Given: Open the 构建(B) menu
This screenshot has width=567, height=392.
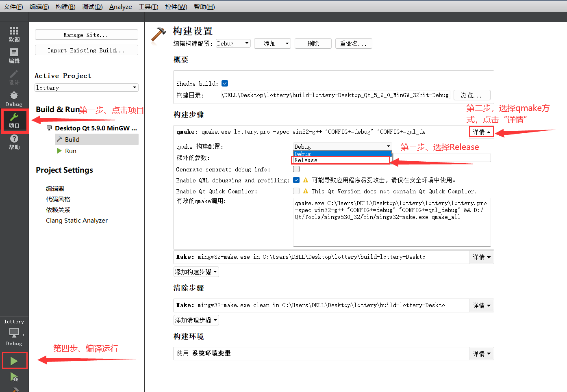Looking at the screenshot, I should point(65,7).
